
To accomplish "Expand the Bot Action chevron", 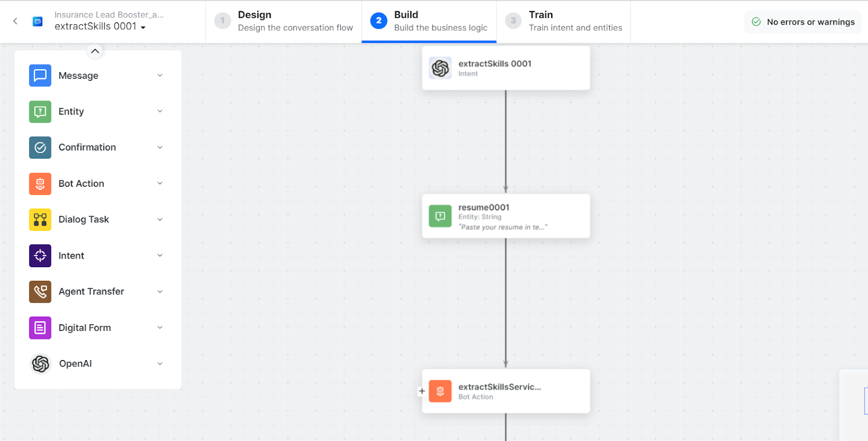I will pyautogui.click(x=160, y=184).
